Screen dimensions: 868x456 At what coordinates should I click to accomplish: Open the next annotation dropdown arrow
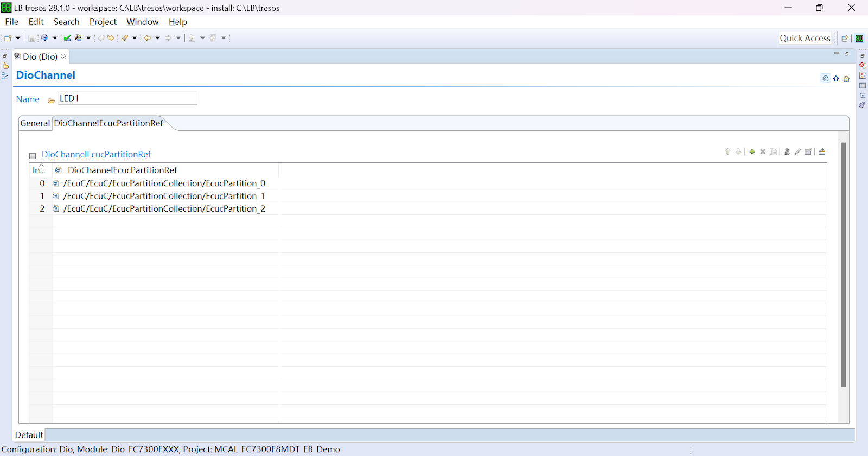[203, 38]
